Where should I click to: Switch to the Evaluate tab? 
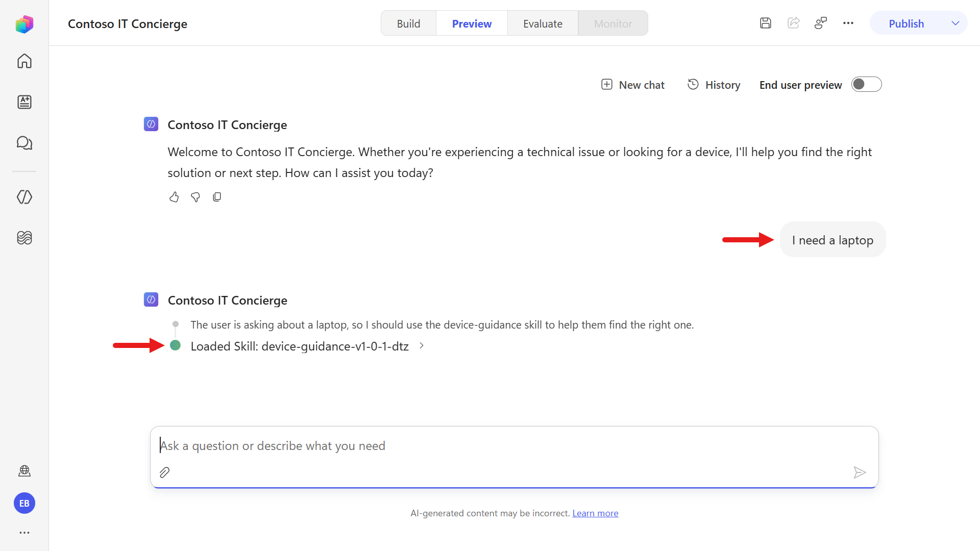(543, 23)
